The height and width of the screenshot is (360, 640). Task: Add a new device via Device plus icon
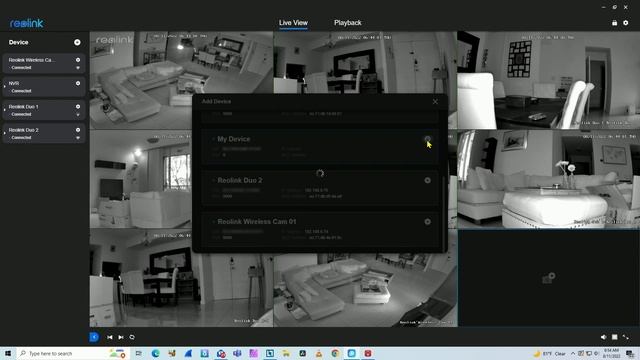(77, 42)
